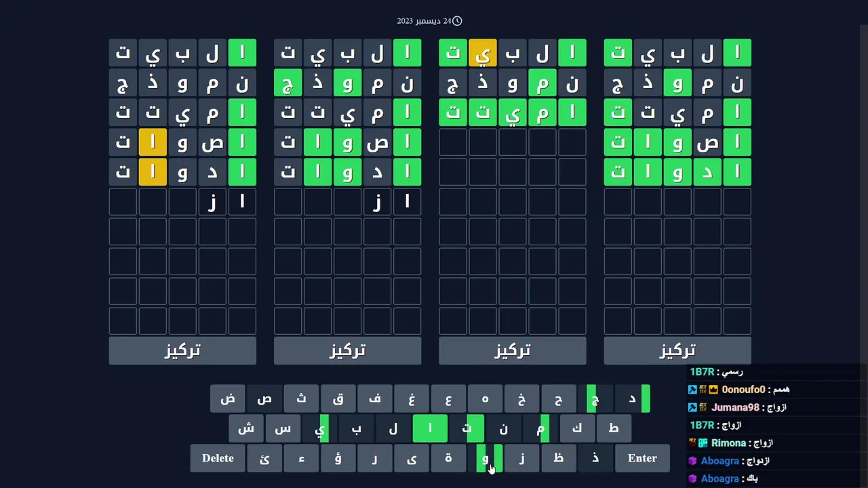Tap the ى key on the keyboard
Screen dimensions: 868x488
(411, 458)
